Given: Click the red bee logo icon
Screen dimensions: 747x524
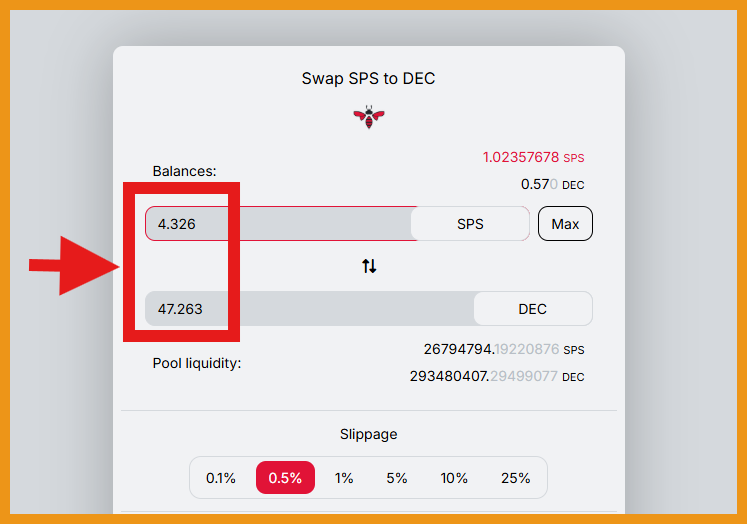Looking at the screenshot, I should [369, 117].
